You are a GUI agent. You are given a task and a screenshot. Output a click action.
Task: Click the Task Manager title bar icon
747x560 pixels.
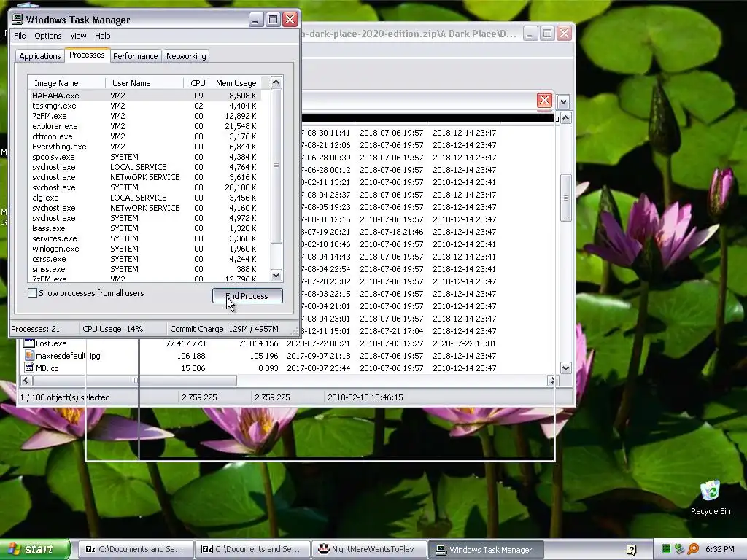(18, 20)
